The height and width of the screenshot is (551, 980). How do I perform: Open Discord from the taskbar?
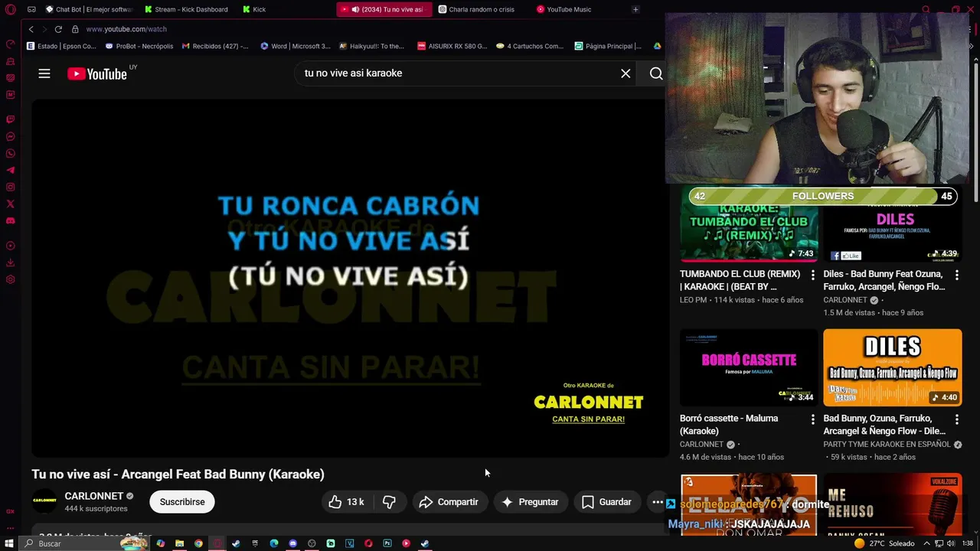click(292, 543)
